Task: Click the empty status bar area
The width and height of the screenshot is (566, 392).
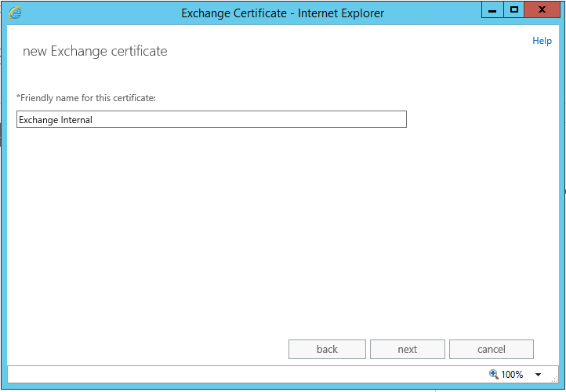Action: coord(235,374)
